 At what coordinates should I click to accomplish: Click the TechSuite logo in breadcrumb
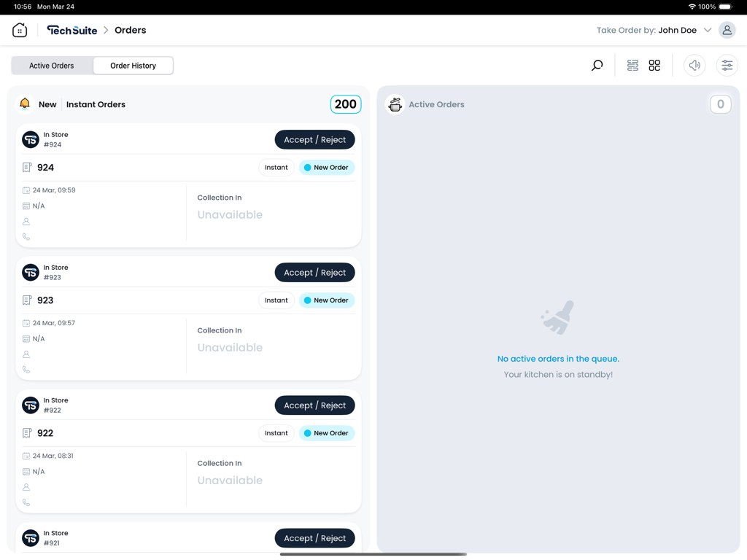[71, 30]
